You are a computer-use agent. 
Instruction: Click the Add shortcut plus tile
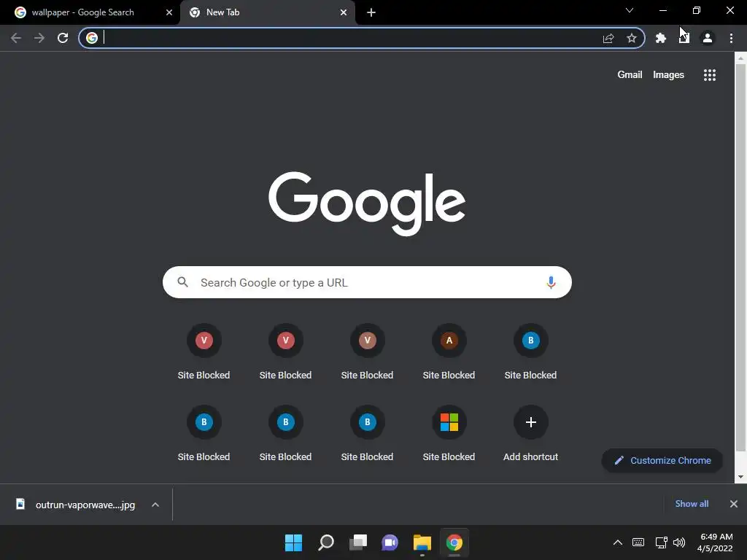(x=531, y=422)
